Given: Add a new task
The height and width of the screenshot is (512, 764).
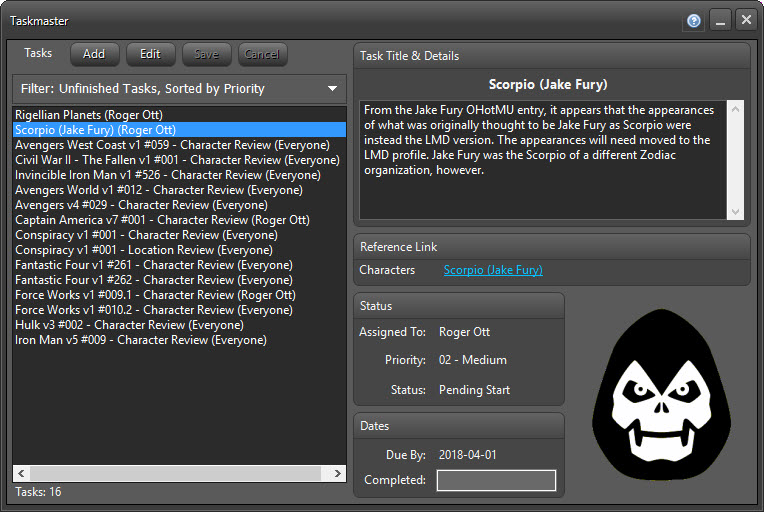Looking at the screenshot, I should coord(94,54).
